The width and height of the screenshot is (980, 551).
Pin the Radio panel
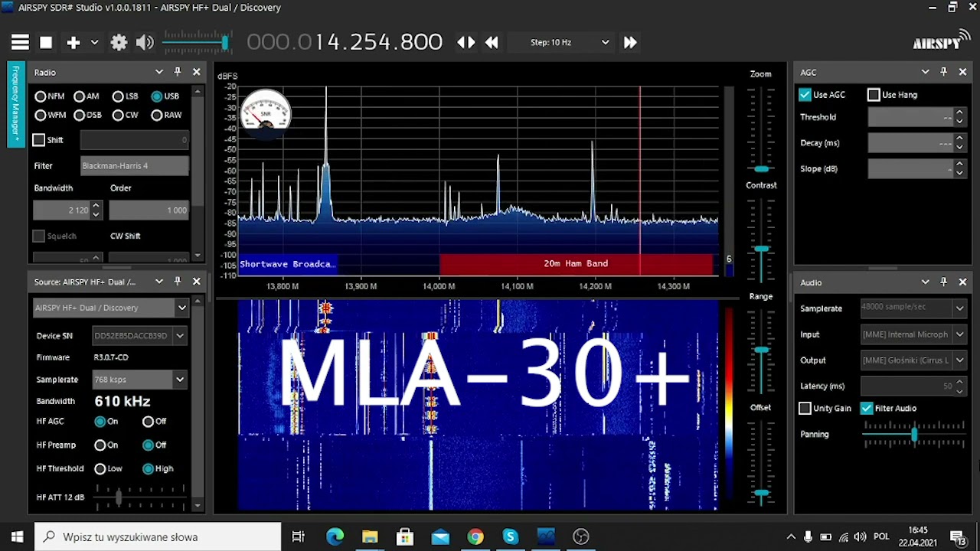pyautogui.click(x=178, y=72)
